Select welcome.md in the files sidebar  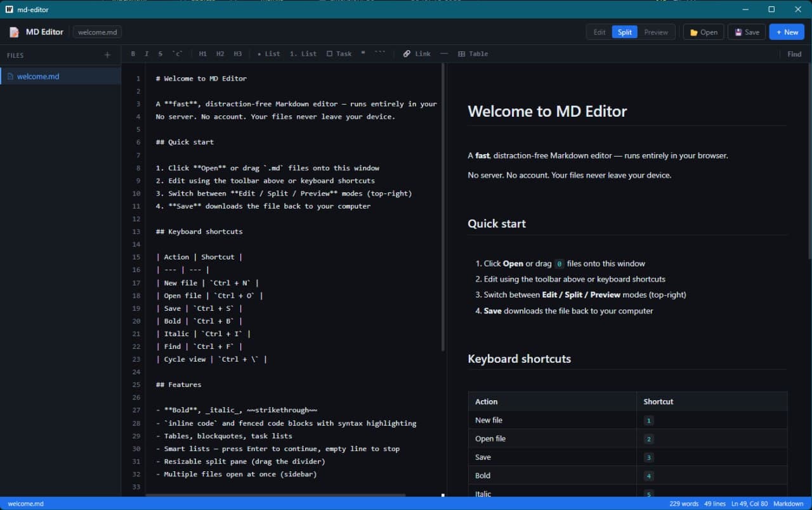pos(60,77)
